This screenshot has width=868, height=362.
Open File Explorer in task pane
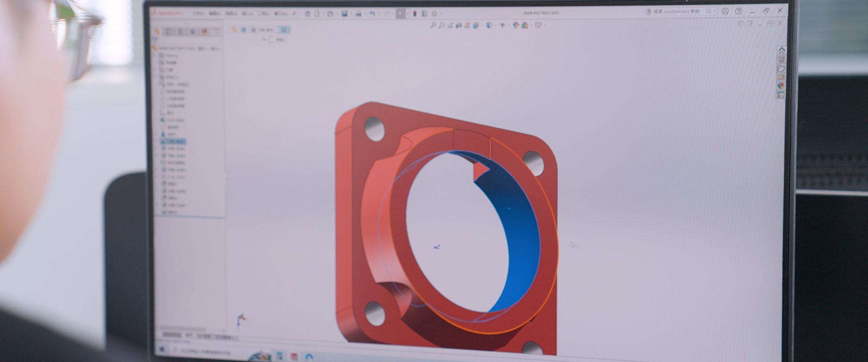click(x=781, y=68)
